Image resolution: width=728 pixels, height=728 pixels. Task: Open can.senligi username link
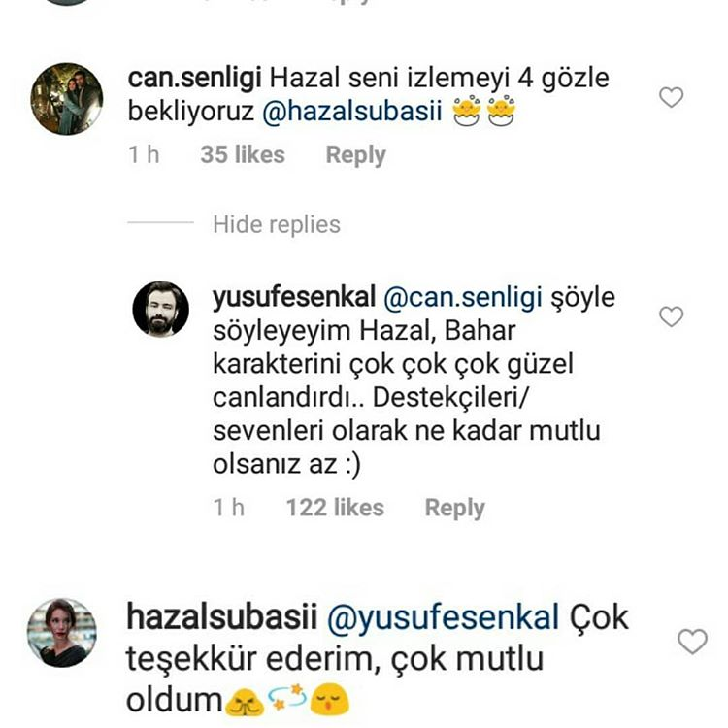[x=194, y=78]
